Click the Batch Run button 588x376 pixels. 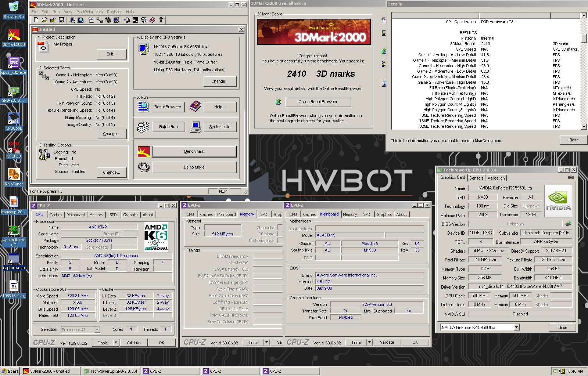168,127
